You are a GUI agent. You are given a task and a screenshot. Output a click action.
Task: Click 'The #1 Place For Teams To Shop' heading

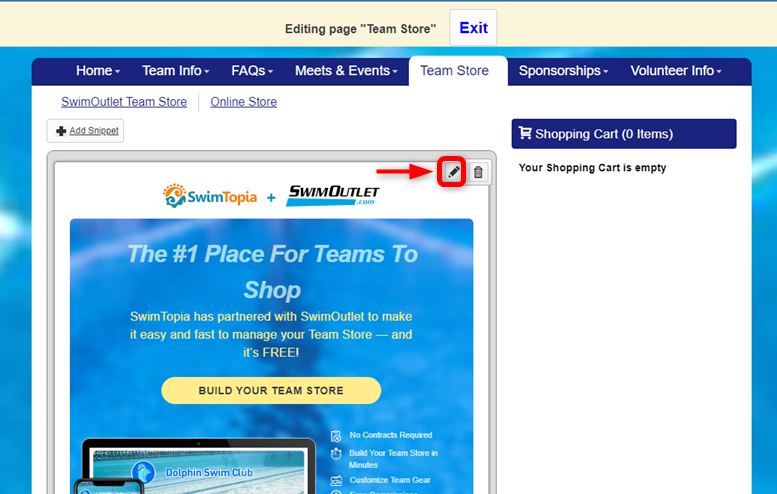(273, 272)
